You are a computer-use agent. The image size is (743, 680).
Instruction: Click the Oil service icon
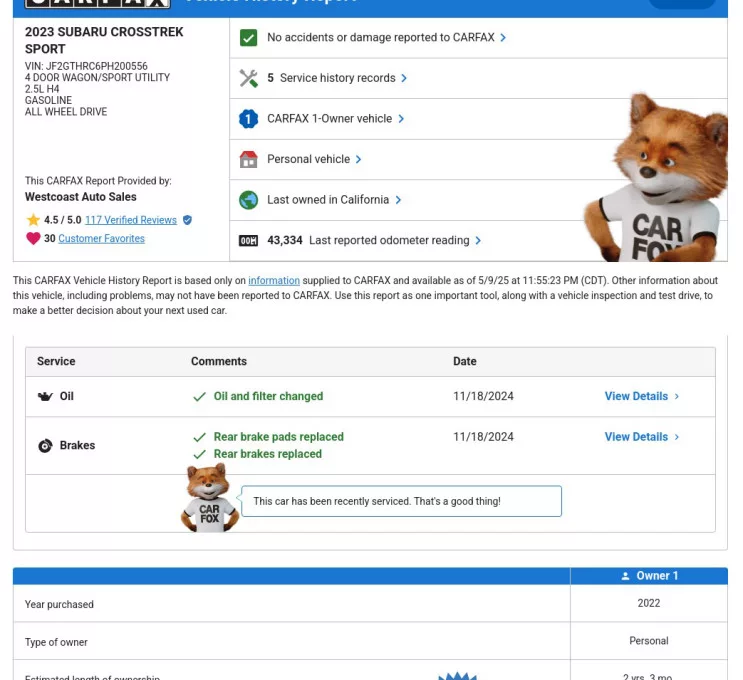(x=45, y=397)
